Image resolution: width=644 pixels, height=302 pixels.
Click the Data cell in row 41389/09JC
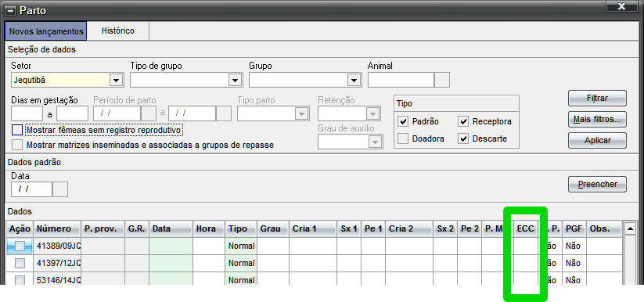[171, 246]
